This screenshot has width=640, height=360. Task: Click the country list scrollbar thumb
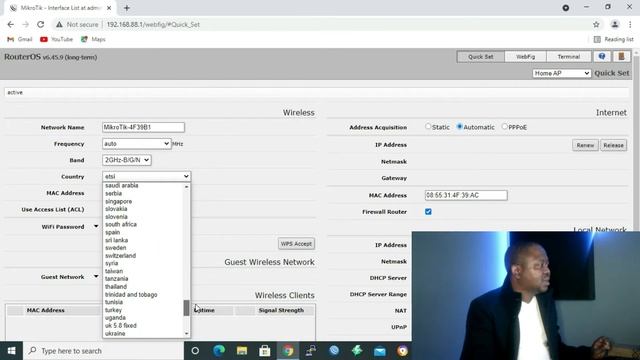point(187,308)
